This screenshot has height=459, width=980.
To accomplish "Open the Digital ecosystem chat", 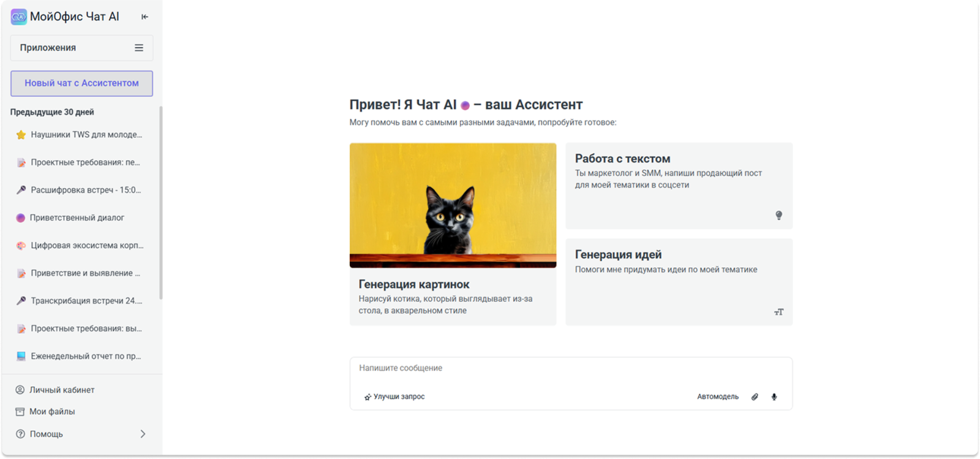I will tap(86, 245).
